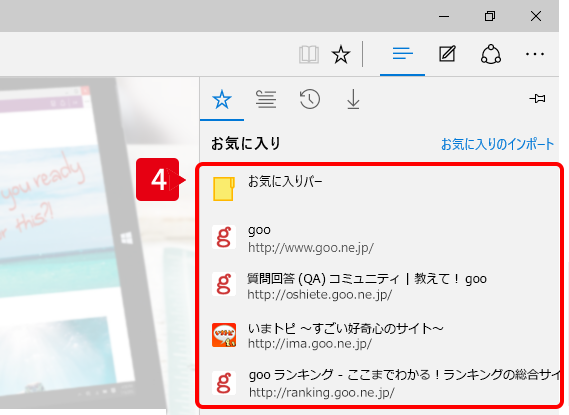Open お気に入りバー folder
The height and width of the screenshot is (415, 569).
pos(379,189)
